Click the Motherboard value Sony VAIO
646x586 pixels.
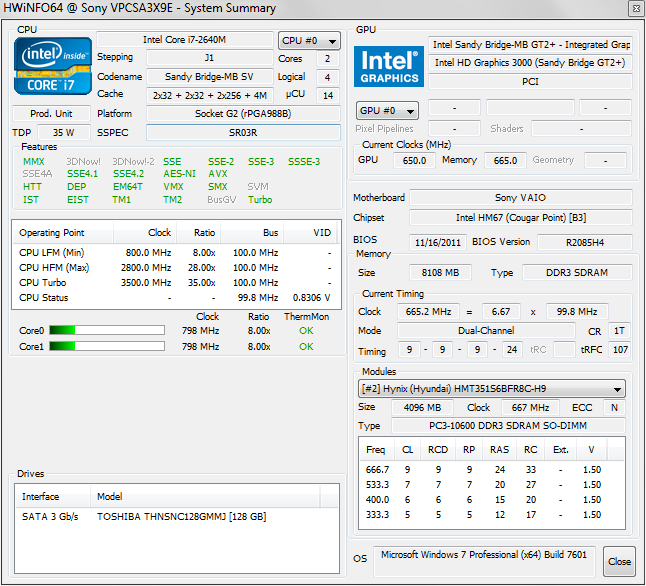521,197
